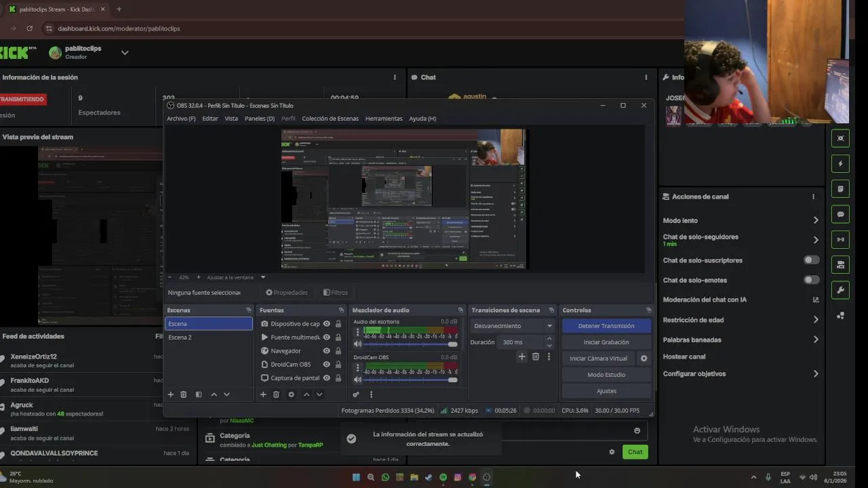
Task: Move scene down in Escenas panel
Action: coord(226,394)
